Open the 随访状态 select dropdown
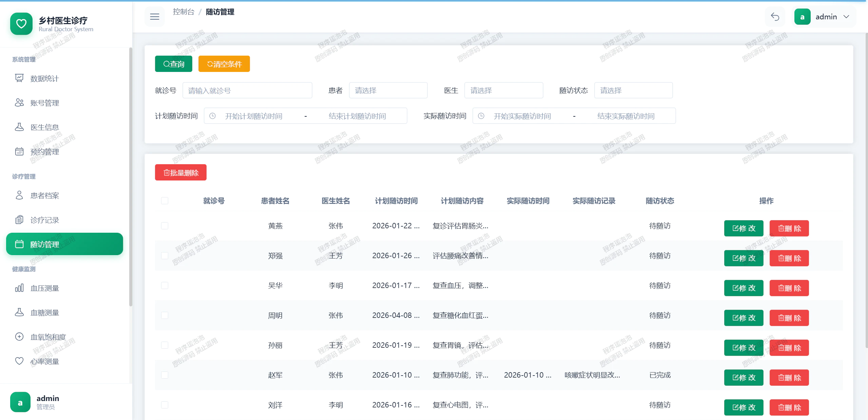The height and width of the screenshot is (420, 868). [x=634, y=90]
